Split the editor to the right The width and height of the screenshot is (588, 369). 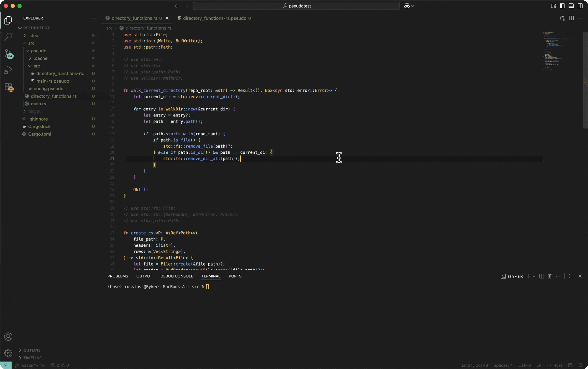click(571, 18)
